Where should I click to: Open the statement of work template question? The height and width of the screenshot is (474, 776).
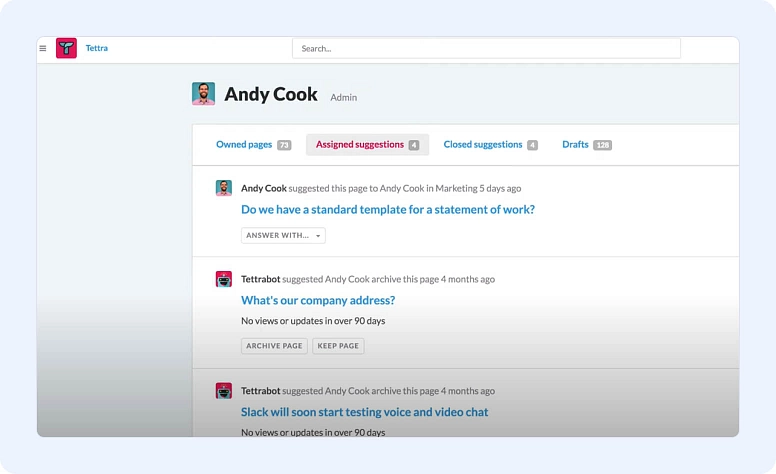tap(388, 210)
